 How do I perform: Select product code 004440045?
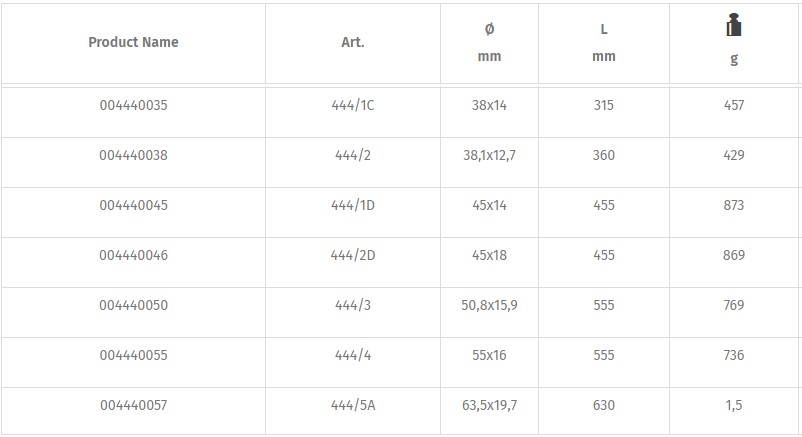pos(133,205)
